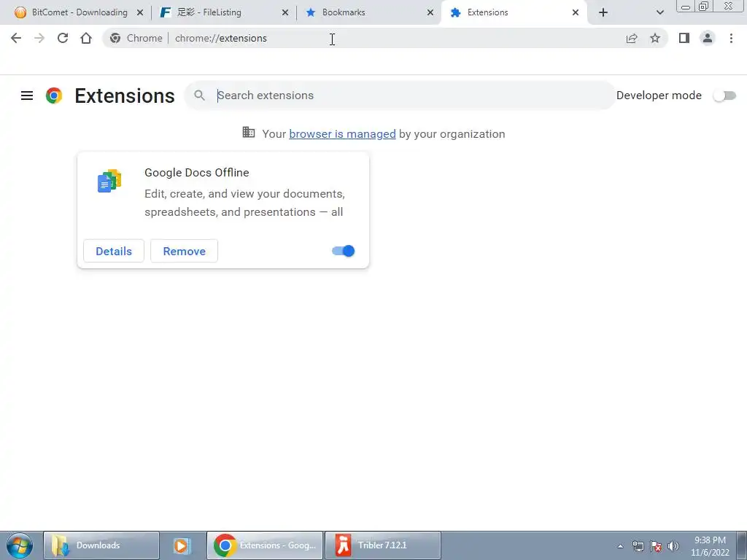Reload the extensions page
The image size is (747, 560).
click(63, 38)
